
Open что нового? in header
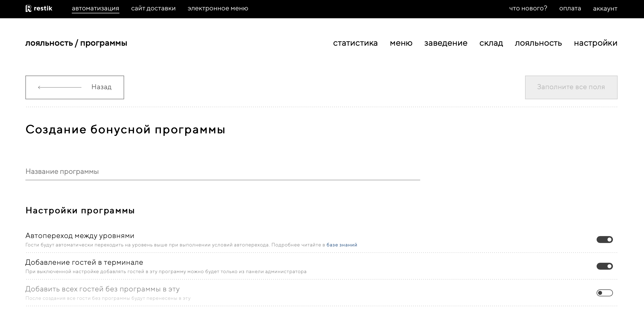[x=528, y=8]
